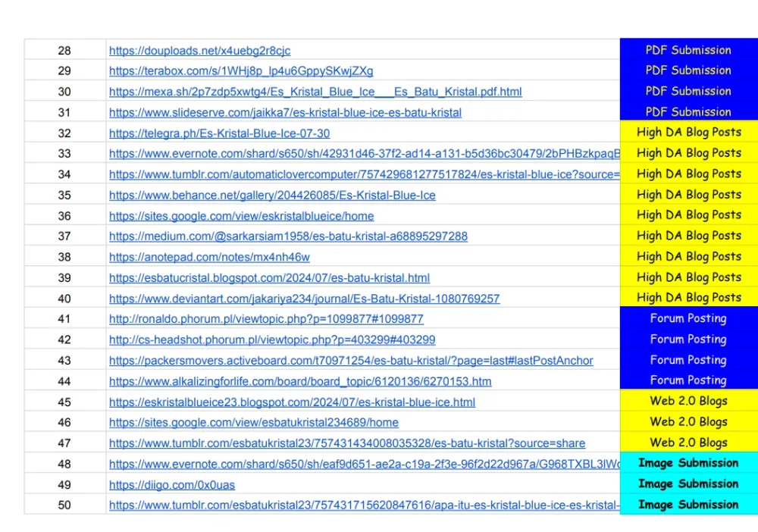The image size is (758, 532).
Task: Open the evernote.com link in row 33
Action: [365, 154]
